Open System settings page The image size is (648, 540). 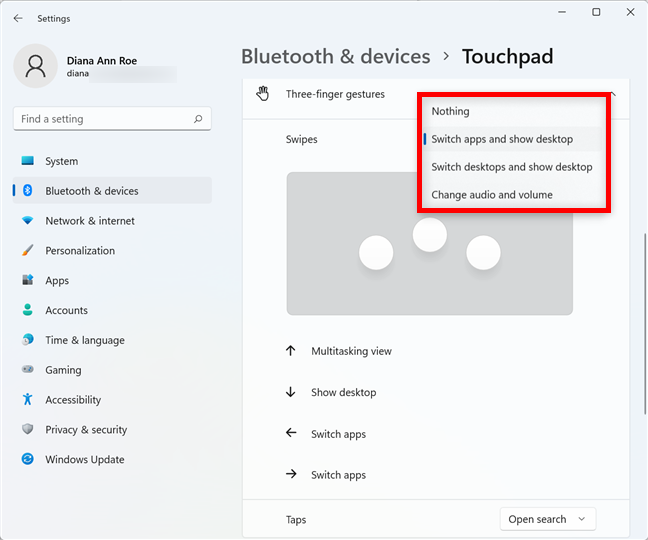tap(112, 161)
